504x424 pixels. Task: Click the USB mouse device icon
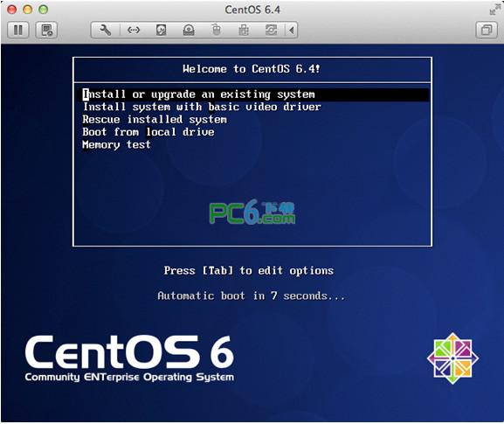tap(217, 31)
